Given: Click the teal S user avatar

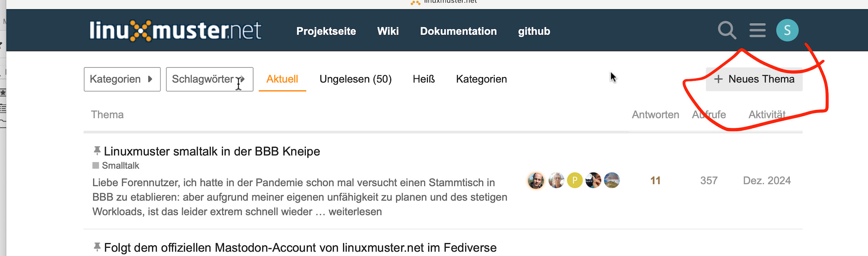Looking at the screenshot, I should pyautogui.click(x=787, y=30).
